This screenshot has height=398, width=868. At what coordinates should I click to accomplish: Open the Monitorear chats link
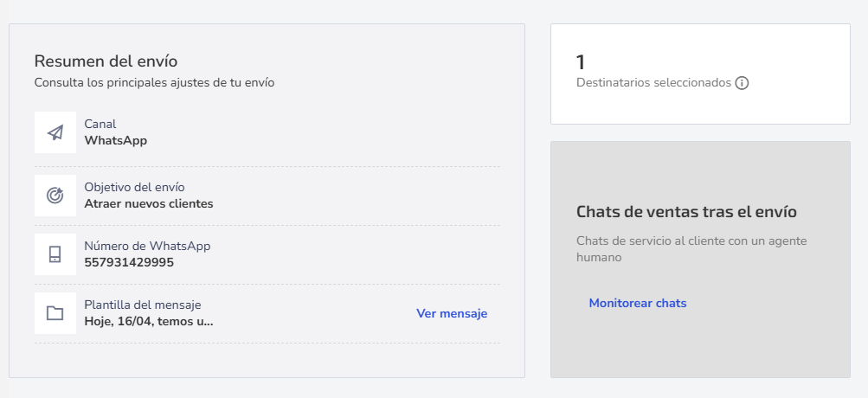coord(638,304)
